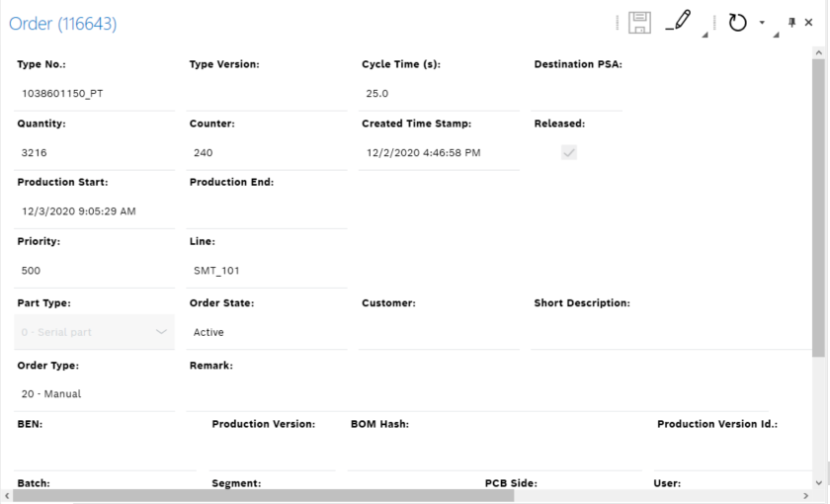Toggle the Released checkbox
This screenshot has width=830, height=504.
coord(569,152)
